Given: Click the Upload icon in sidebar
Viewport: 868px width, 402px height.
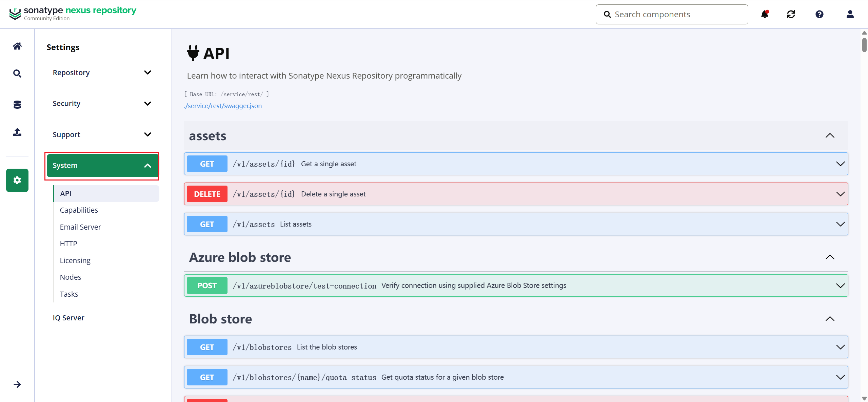Looking at the screenshot, I should 17,132.
